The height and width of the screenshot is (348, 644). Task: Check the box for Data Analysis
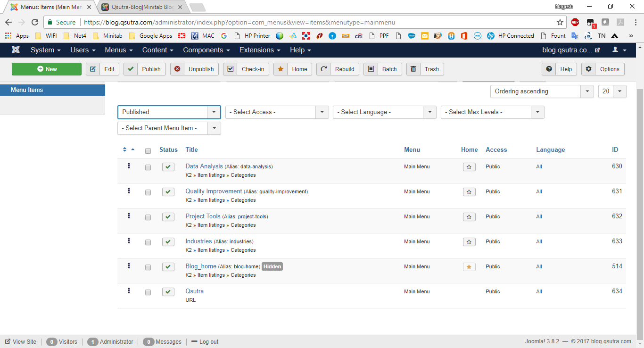tap(148, 167)
